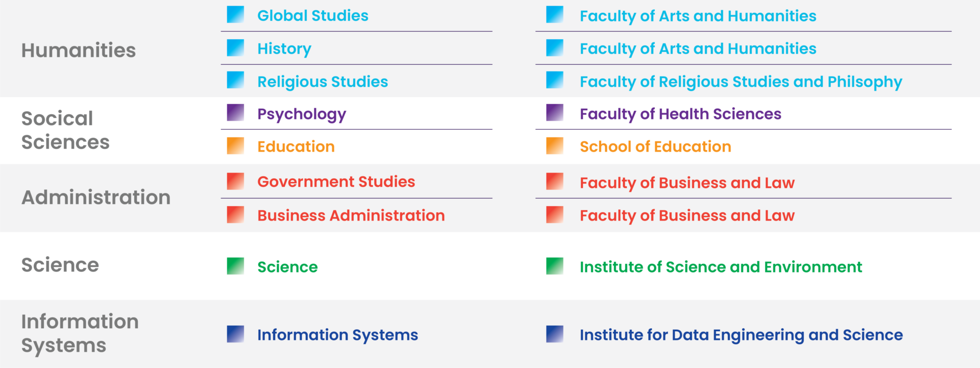Screen dimensions: 980x368
Task: Open Institute for Data Engineering and Science
Action: coord(741,335)
